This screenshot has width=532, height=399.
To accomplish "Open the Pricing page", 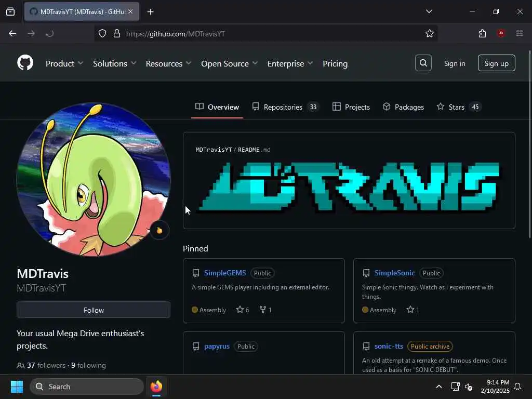I will (x=335, y=63).
